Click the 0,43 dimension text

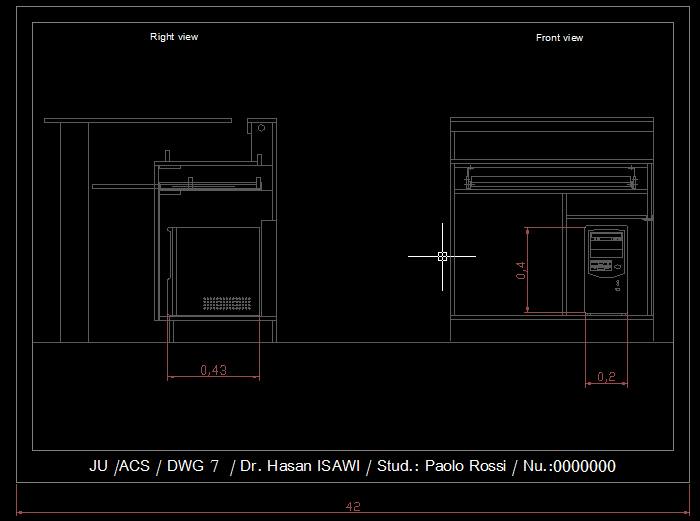pos(213,370)
